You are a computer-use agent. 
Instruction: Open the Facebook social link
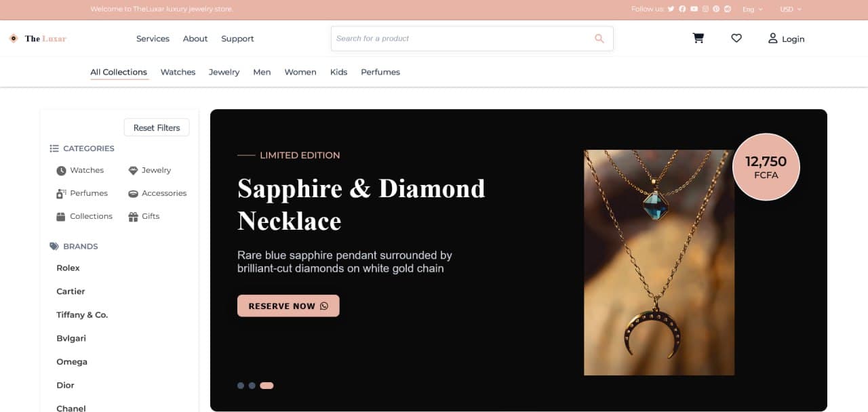(x=682, y=9)
